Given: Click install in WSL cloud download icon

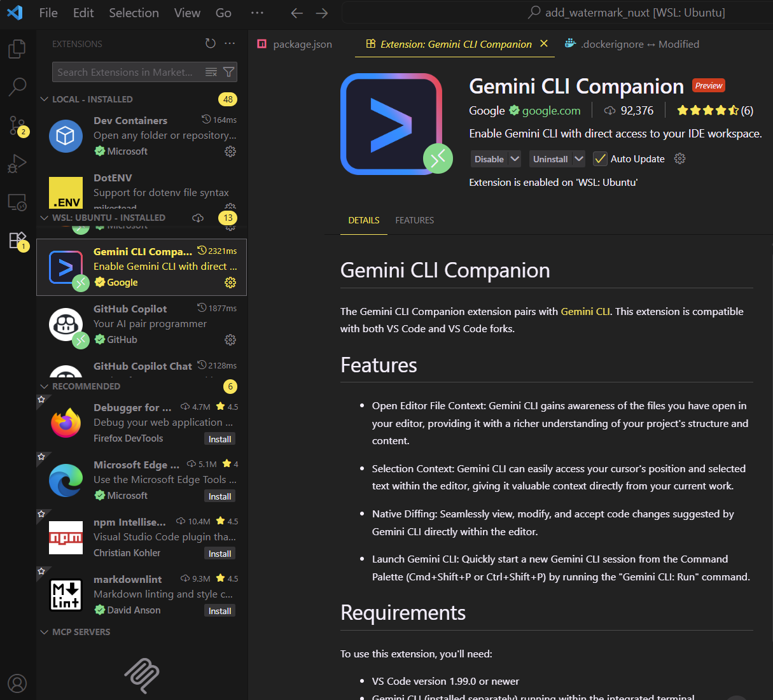Looking at the screenshot, I should [x=198, y=218].
